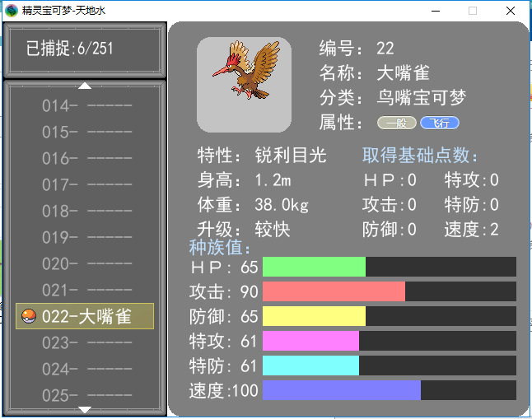Click the 已捕捉:6/251 counter panel

point(85,50)
